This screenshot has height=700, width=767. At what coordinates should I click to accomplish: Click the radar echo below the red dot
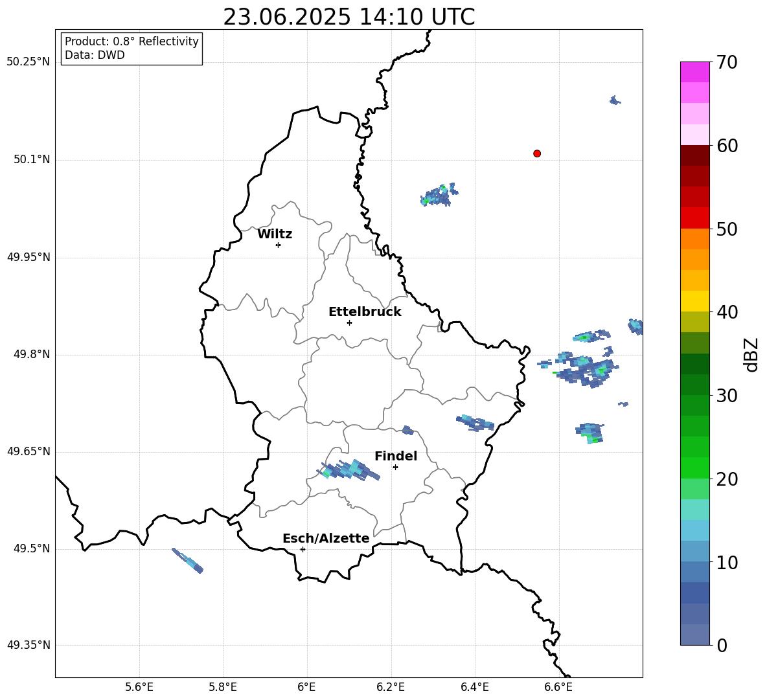pos(439,195)
